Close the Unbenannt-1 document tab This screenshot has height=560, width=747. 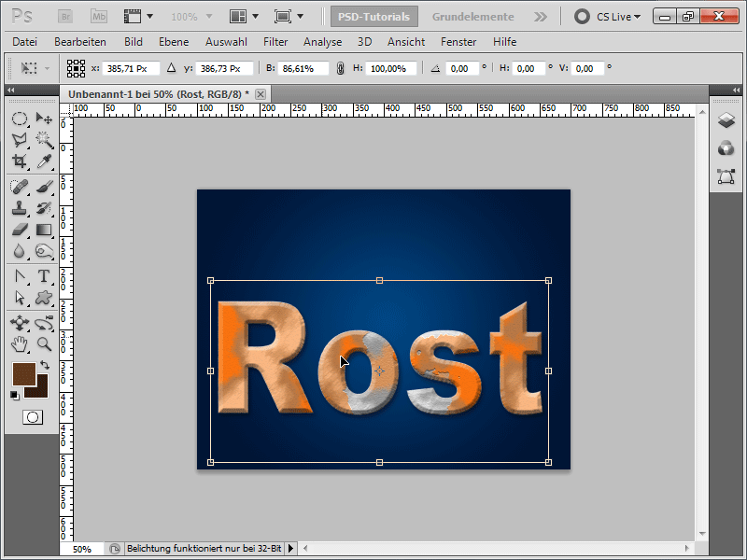(x=261, y=94)
